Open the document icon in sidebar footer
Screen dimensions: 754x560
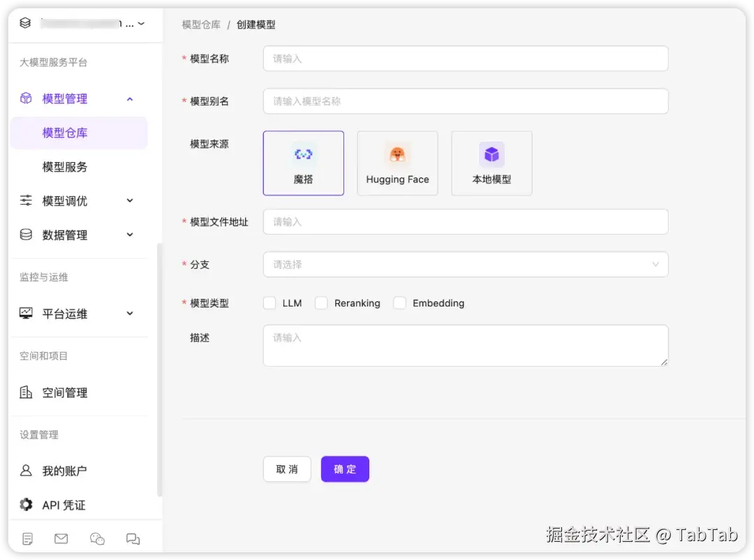(27, 538)
